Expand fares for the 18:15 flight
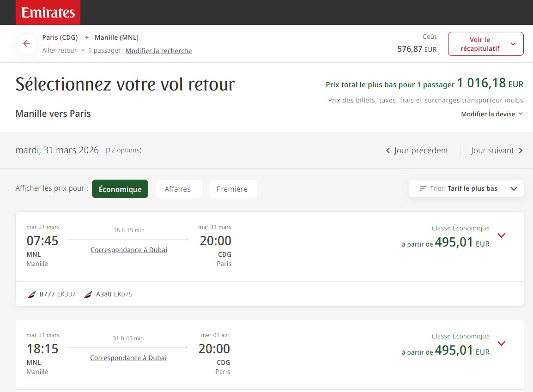 pyautogui.click(x=501, y=344)
